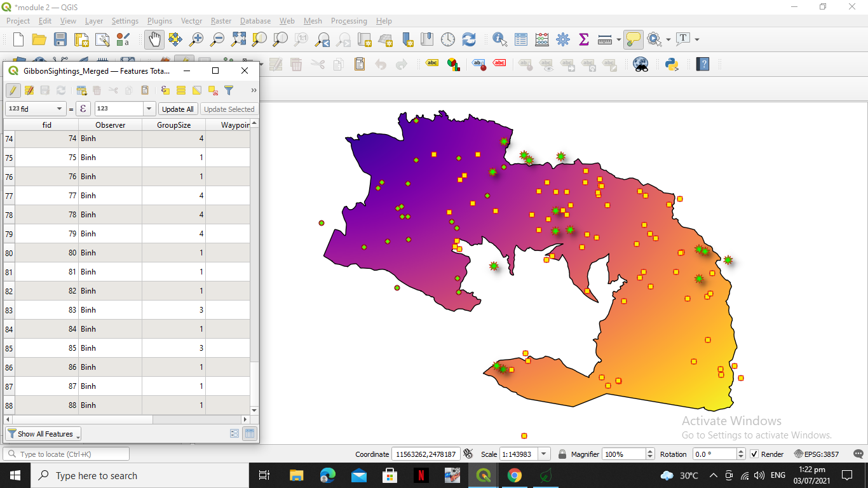The height and width of the screenshot is (488, 868).
Task: Click the Update All button
Action: (178, 109)
